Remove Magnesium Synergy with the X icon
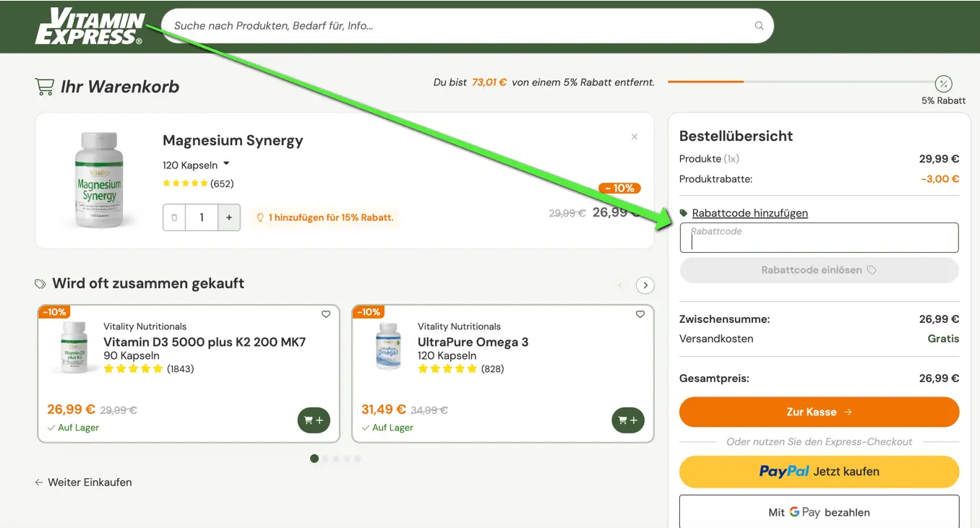Viewport: 980px width, 528px height. 635,137
